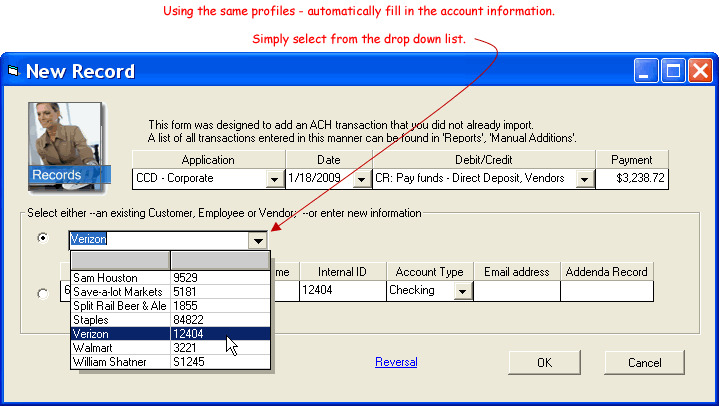This screenshot has width=719, height=406.
Task: Click the Cancel button
Action: (644, 362)
